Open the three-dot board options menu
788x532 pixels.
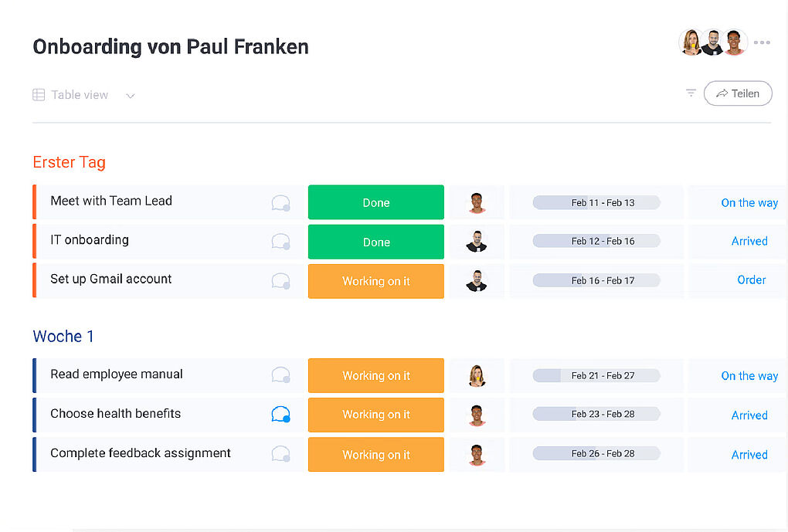762,42
